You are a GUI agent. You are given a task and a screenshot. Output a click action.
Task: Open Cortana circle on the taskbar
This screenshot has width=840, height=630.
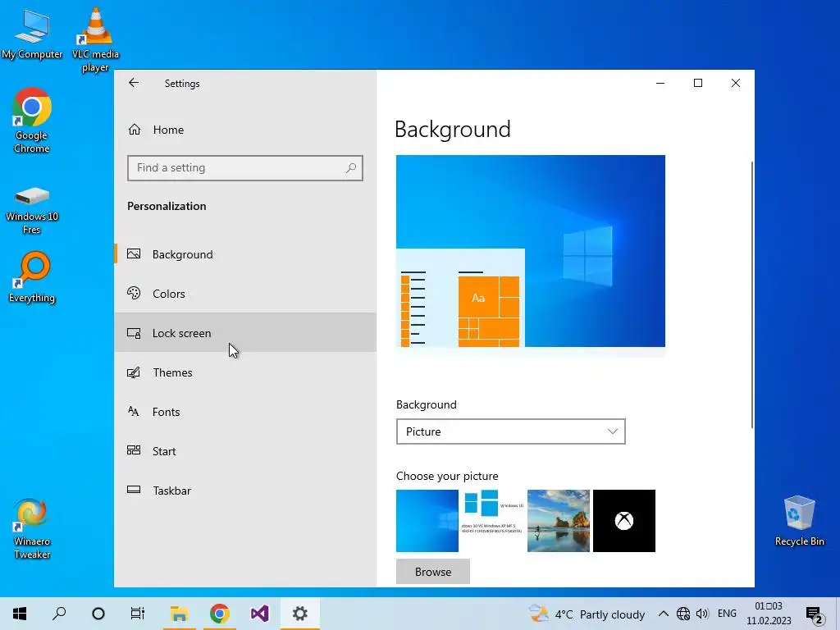[x=98, y=614]
